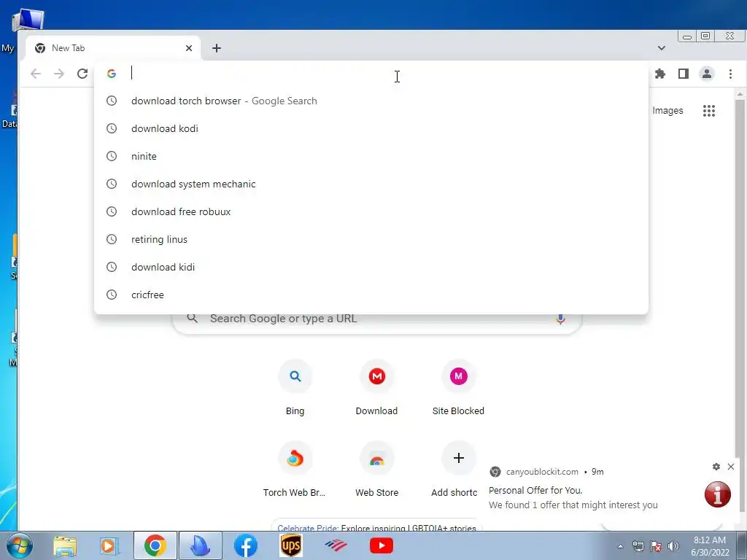Reload the page with the refresh icon
The image size is (747, 560).
coord(82,74)
